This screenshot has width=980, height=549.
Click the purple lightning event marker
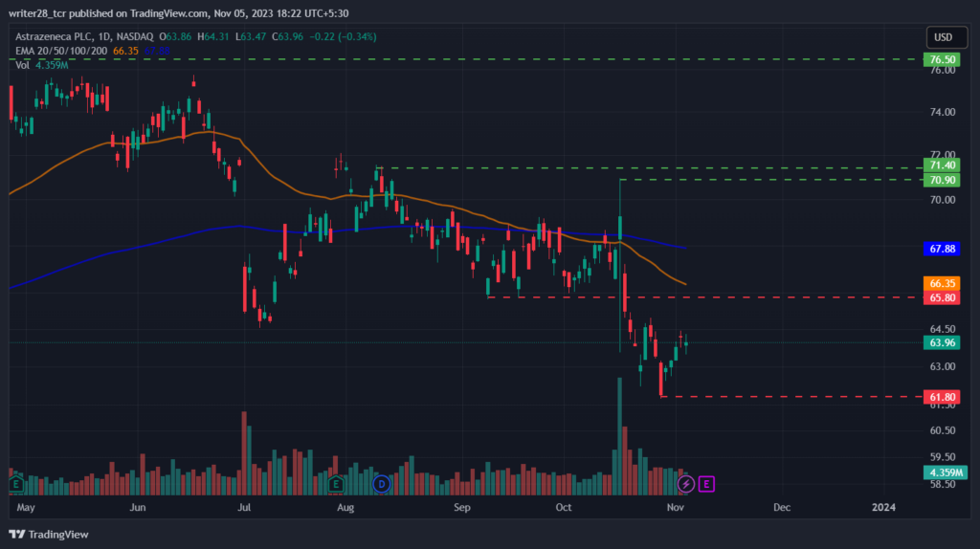click(x=685, y=484)
